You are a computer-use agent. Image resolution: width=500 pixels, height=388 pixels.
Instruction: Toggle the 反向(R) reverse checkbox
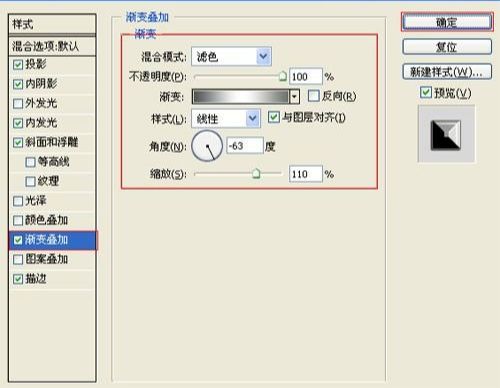(313, 96)
